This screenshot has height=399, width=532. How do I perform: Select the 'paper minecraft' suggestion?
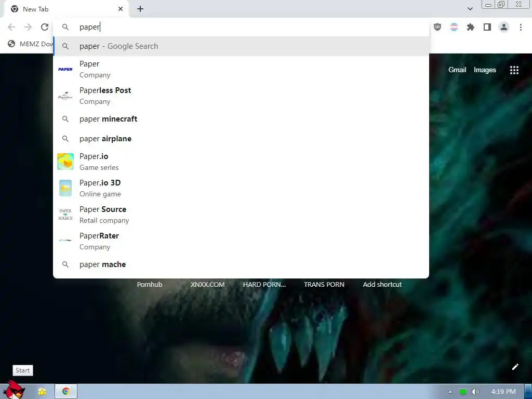(x=241, y=119)
